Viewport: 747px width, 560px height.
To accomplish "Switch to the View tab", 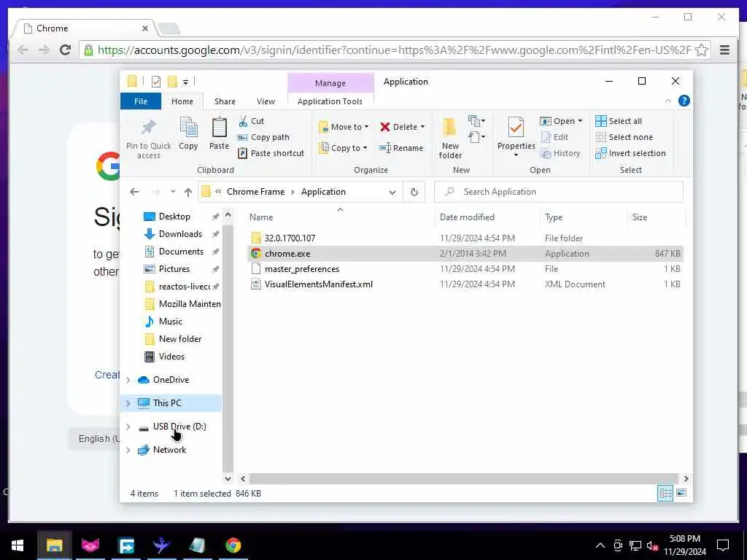I will point(266,101).
